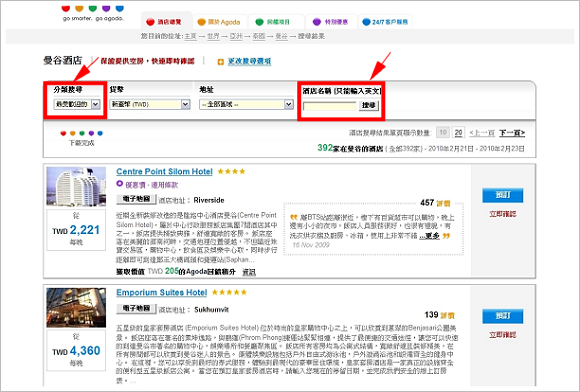Open the Emporium Suites Hotel photo
The width and height of the screenshot is (580, 392).
(x=76, y=308)
